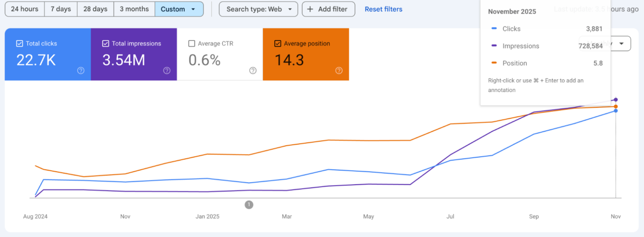The height and width of the screenshot is (237, 644).
Task: Click the Reset filters link
Action: (x=384, y=9)
